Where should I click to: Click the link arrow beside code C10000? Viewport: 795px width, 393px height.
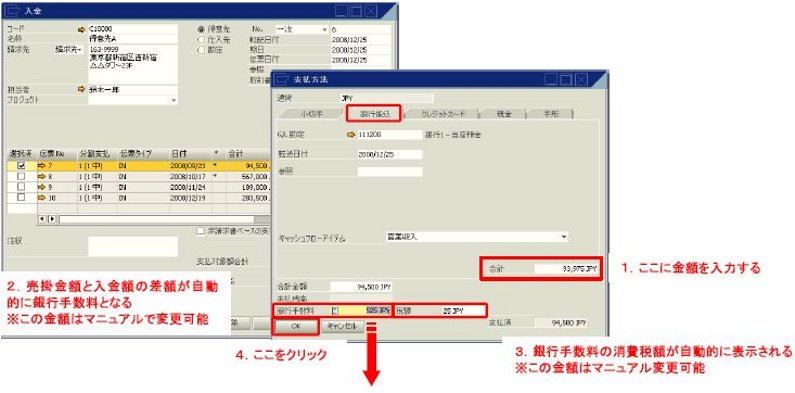[82, 29]
